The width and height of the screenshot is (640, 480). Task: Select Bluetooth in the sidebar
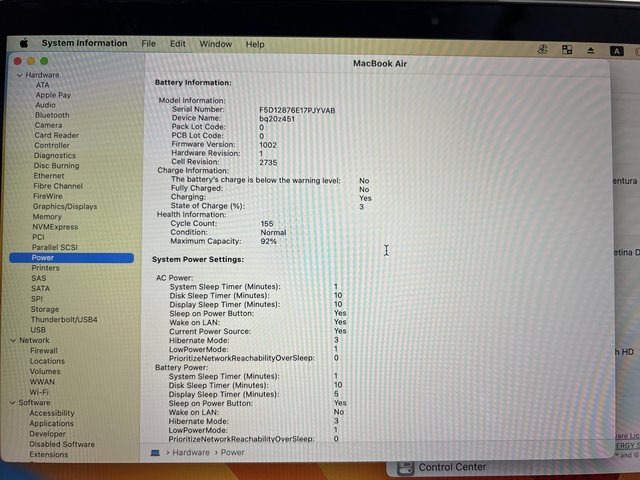coord(52,115)
